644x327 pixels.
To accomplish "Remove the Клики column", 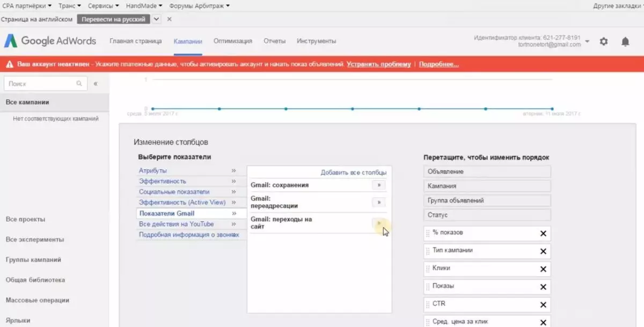I will click(543, 269).
